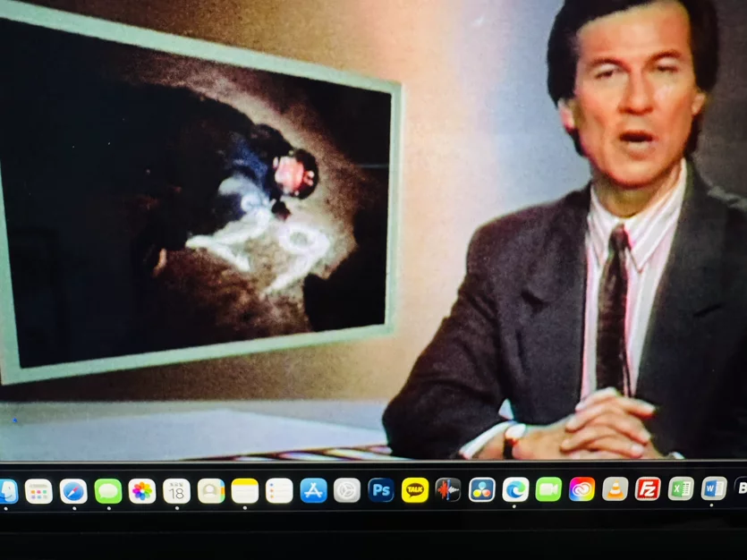Launch DaVinci Resolve from the dock
The height and width of the screenshot is (560, 747).
[481, 489]
